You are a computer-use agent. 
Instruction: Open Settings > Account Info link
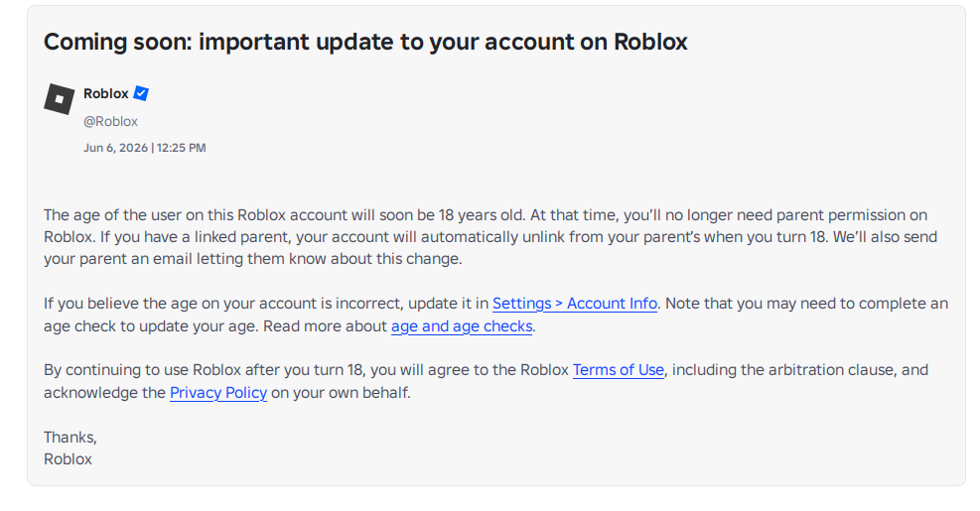pyautogui.click(x=574, y=304)
